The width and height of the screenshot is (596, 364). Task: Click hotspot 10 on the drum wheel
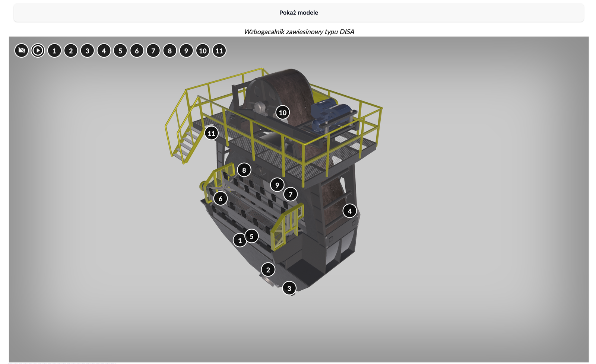coord(283,112)
